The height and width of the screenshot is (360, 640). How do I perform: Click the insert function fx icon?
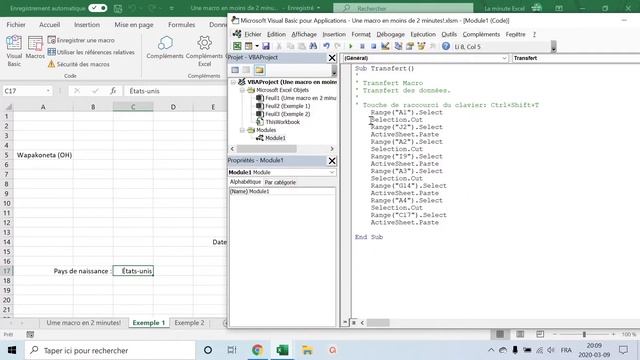(x=113, y=91)
